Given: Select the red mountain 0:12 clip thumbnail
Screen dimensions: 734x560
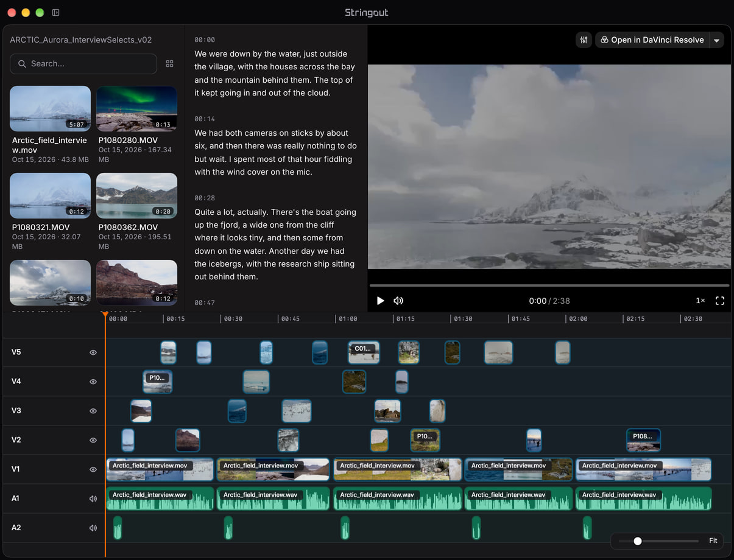Looking at the screenshot, I should [x=136, y=282].
